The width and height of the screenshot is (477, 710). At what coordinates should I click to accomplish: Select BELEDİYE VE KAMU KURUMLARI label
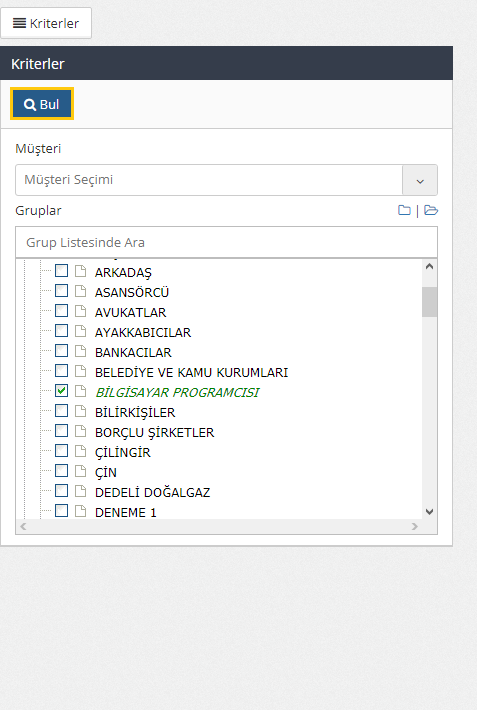192,372
